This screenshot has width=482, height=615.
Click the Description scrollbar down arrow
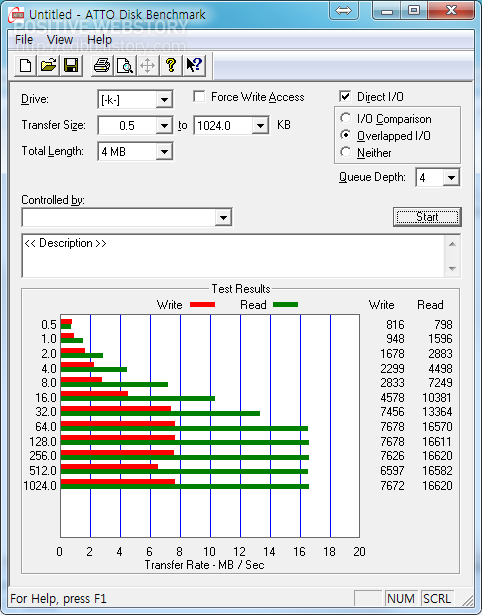452,269
